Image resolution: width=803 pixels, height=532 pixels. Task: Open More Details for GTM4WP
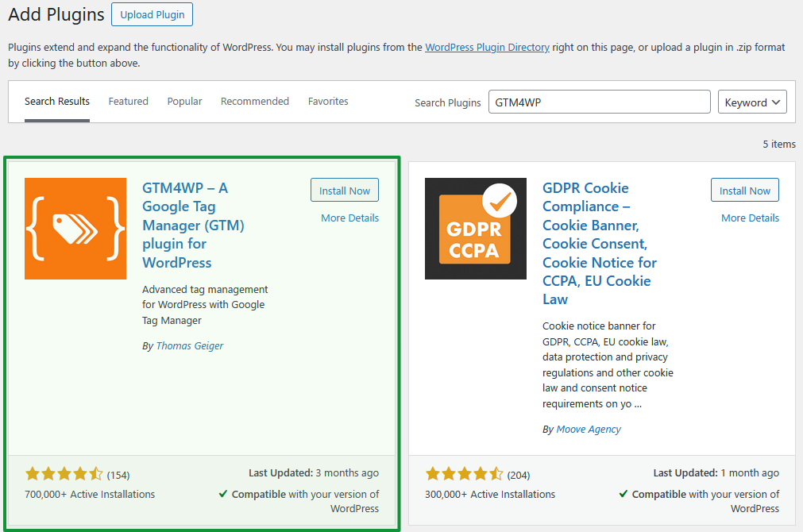tap(349, 218)
